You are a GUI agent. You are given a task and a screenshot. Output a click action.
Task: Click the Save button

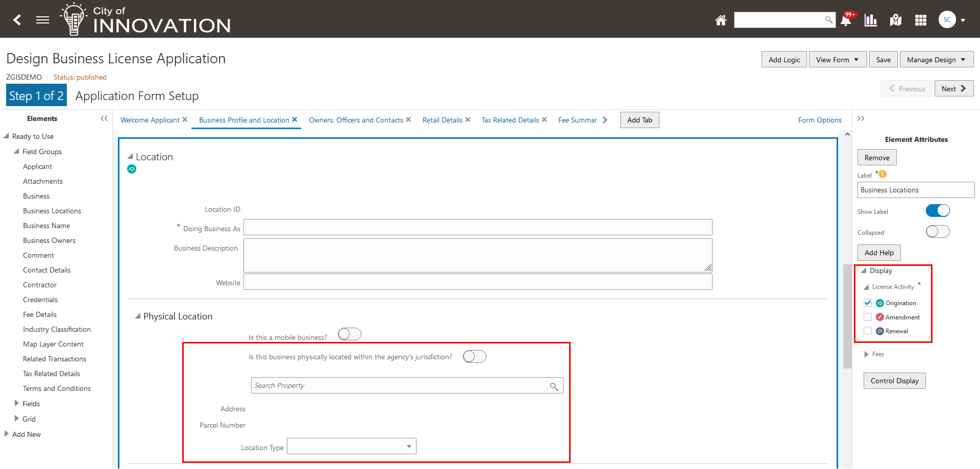point(884,60)
